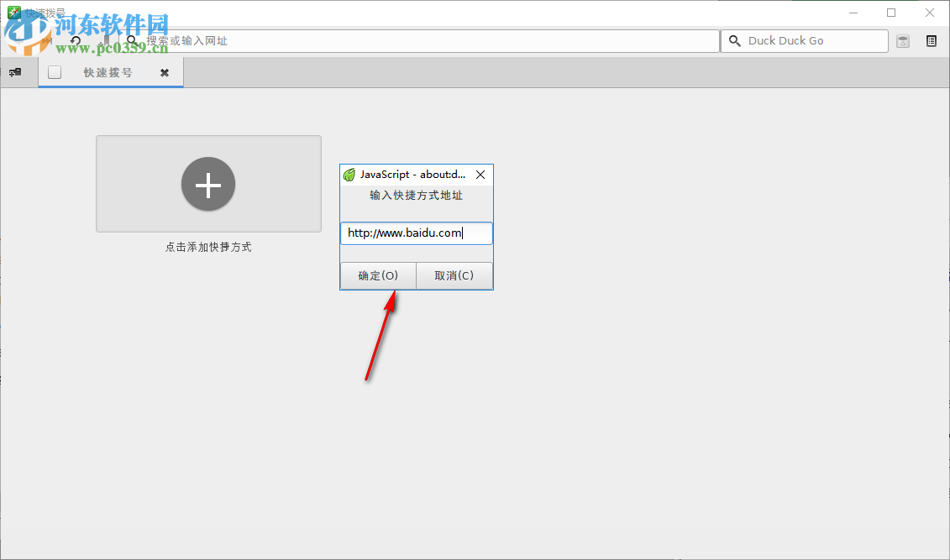Click the Forward navigation arrow
The image size is (950, 560).
(46, 40)
